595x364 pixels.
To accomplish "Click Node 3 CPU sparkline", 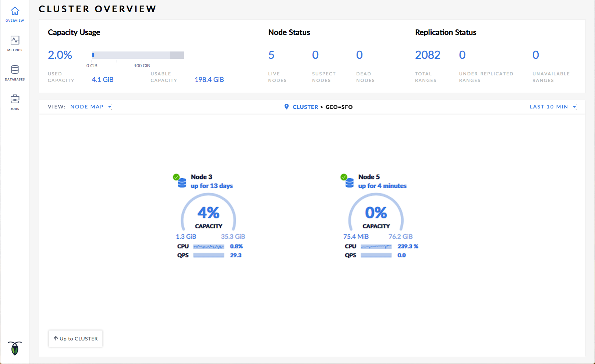I will pyautogui.click(x=209, y=247).
